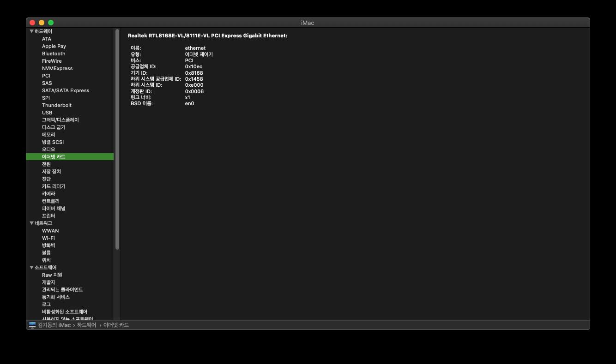
Task: Click the en0 BSD name value
Action: (189, 103)
